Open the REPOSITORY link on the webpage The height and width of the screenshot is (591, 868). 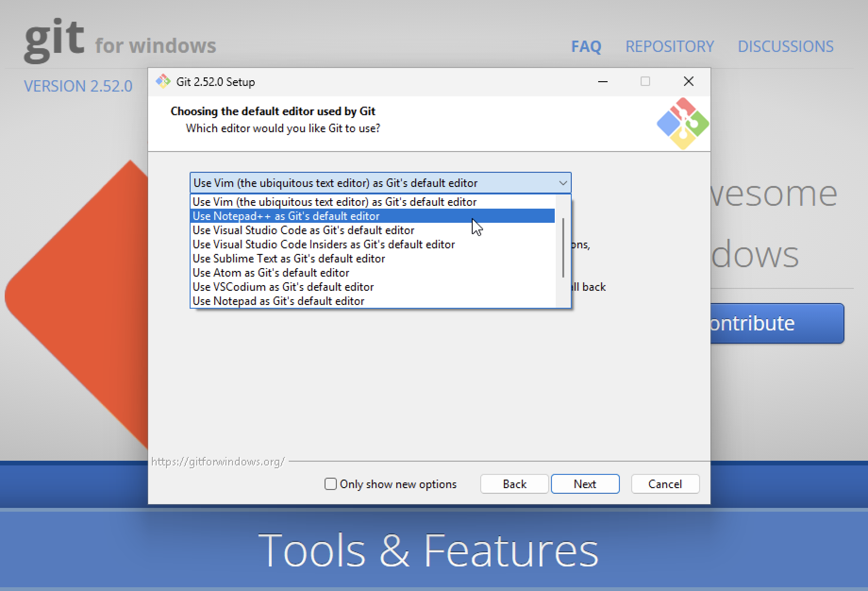click(x=669, y=46)
